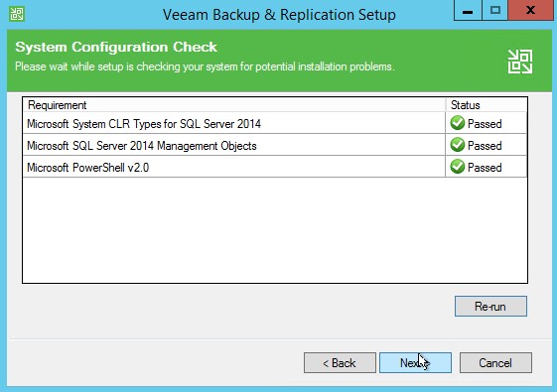
Task: Click Passed status of PowerShell row
Action: coord(485,168)
